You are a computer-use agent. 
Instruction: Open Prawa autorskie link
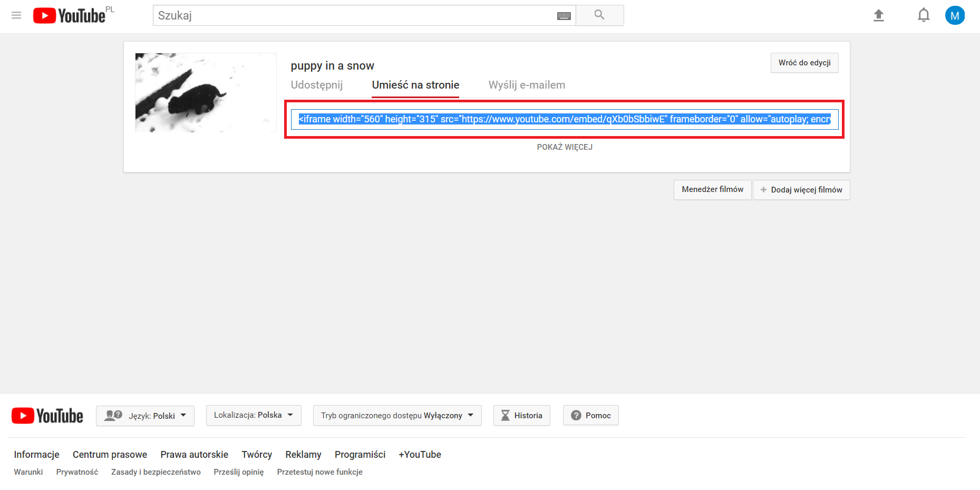(194, 455)
